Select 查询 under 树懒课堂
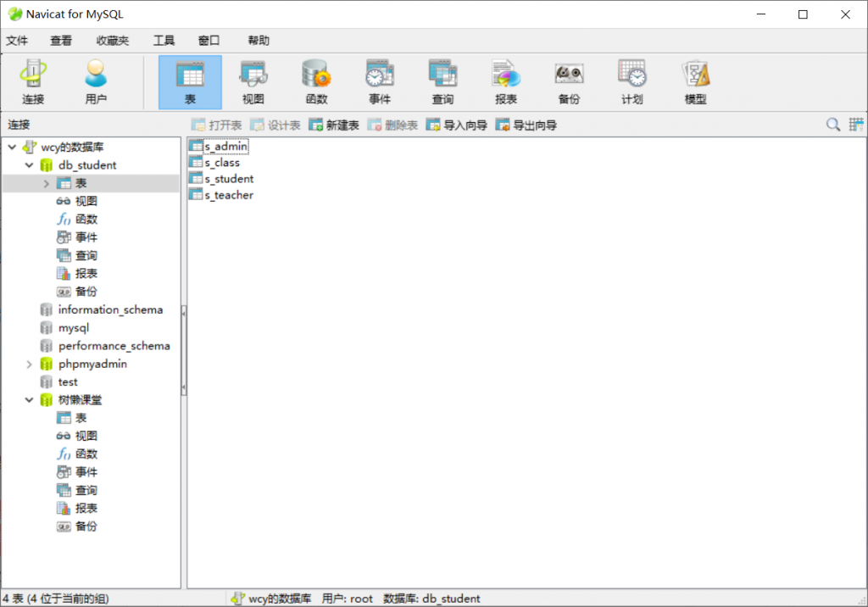 77,490
